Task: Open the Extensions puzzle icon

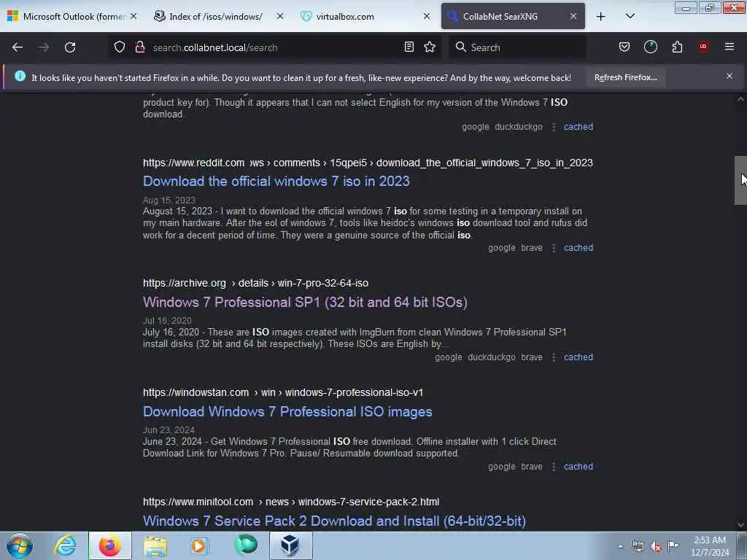Action: (x=677, y=47)
